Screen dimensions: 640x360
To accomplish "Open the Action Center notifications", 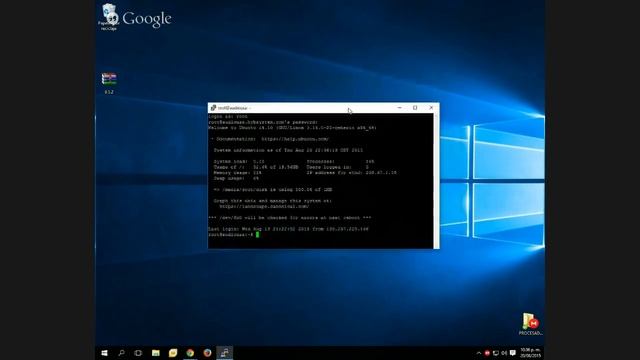I will [x=513, y=353].
